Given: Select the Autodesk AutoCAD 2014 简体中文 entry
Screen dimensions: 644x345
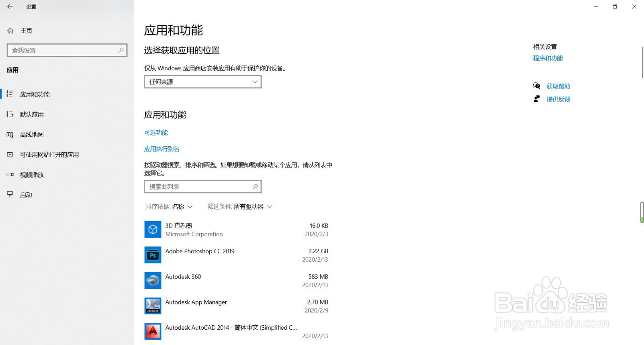Looking at the screenshot, I should coord(237,331).
